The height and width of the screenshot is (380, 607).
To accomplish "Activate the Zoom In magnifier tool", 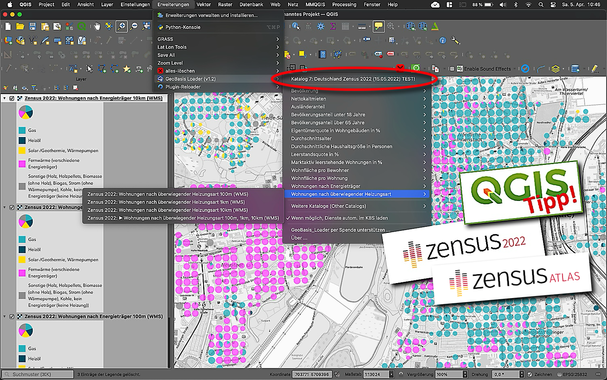I will click(x=122, y=26).
